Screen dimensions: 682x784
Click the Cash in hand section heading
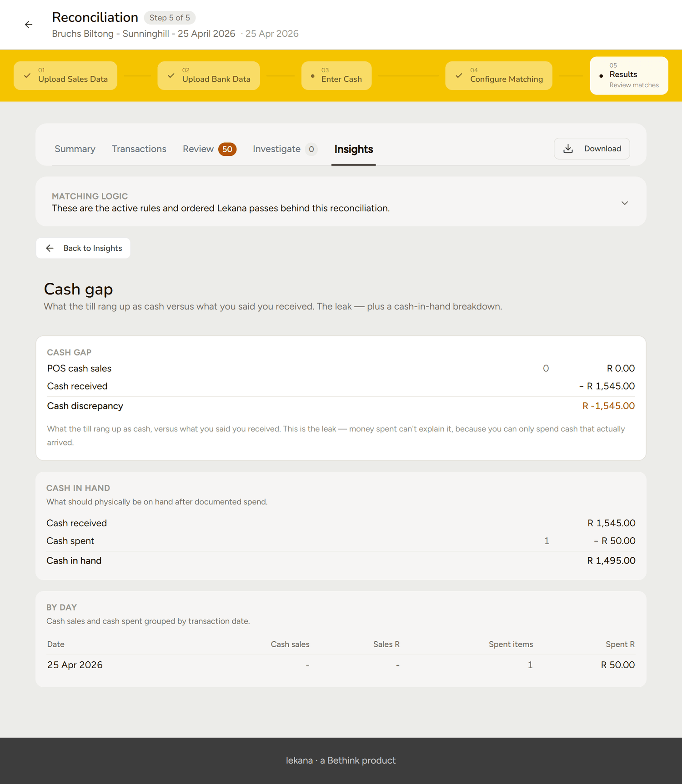point(78,488)
